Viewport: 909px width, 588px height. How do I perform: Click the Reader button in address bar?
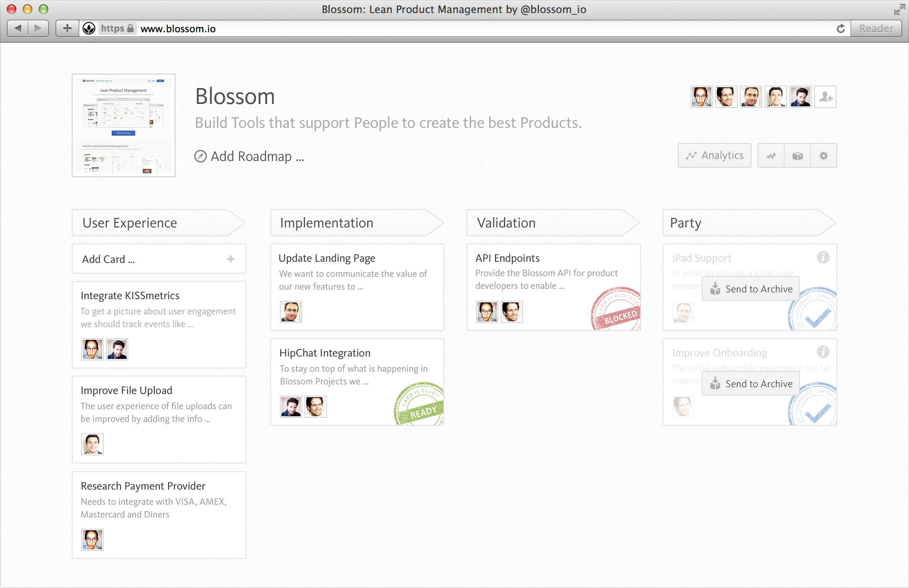(876, 29)
